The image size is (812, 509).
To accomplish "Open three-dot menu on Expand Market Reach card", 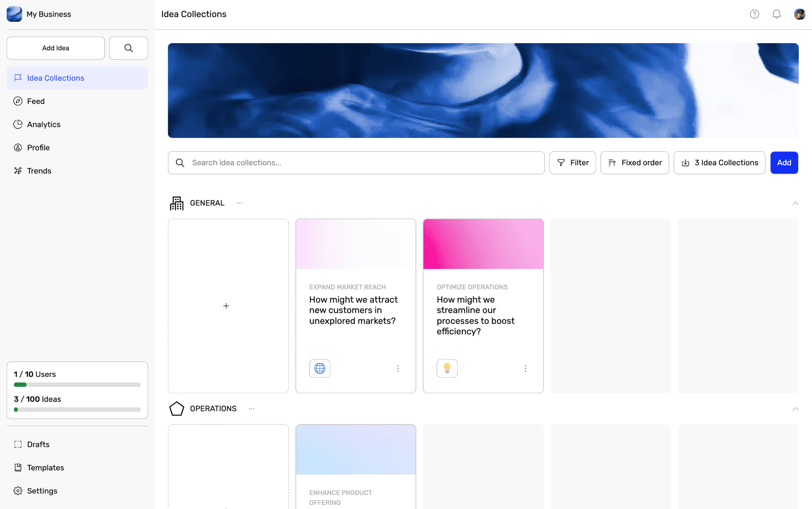I will 398,369.
